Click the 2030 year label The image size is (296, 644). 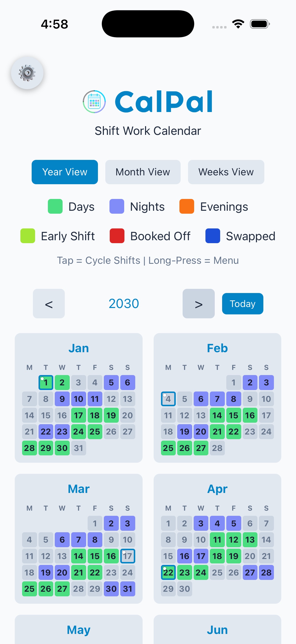point(123,303)
